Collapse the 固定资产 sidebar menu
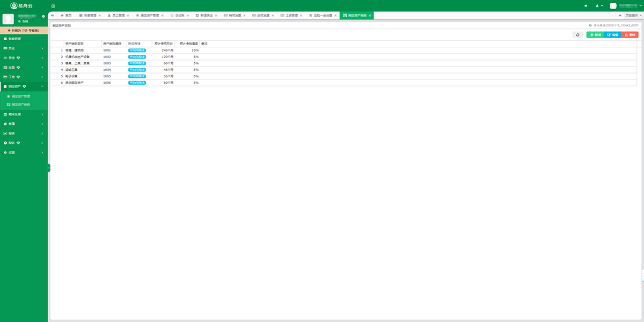 23,86
